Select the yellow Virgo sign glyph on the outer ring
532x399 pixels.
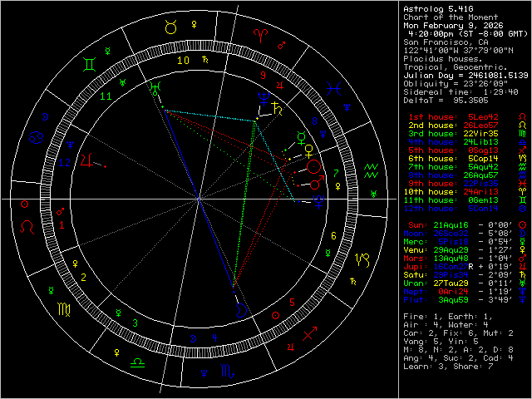pyautogui.click(x=64, y=308)
